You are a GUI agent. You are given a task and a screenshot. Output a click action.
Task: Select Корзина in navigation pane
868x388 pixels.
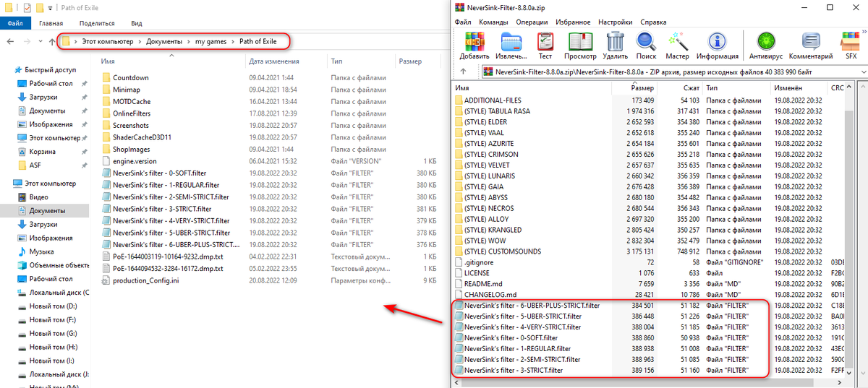click(x=42, y=152)
